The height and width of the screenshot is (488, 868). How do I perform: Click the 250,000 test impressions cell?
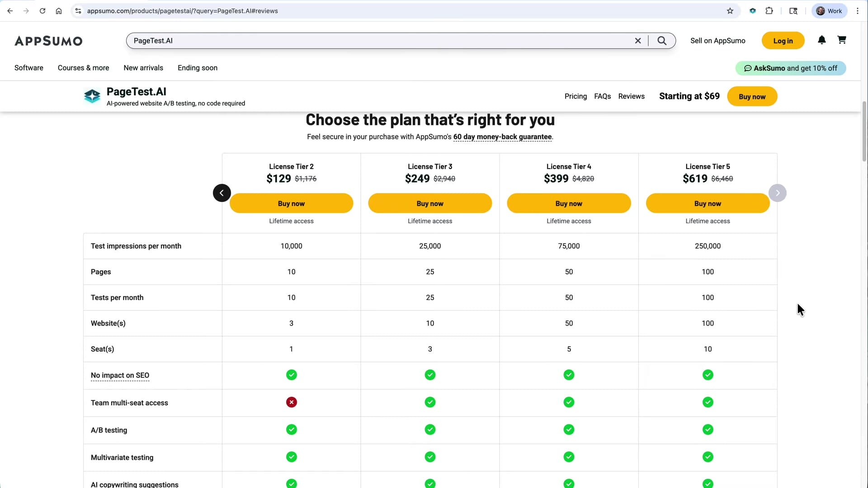[708, 246]
